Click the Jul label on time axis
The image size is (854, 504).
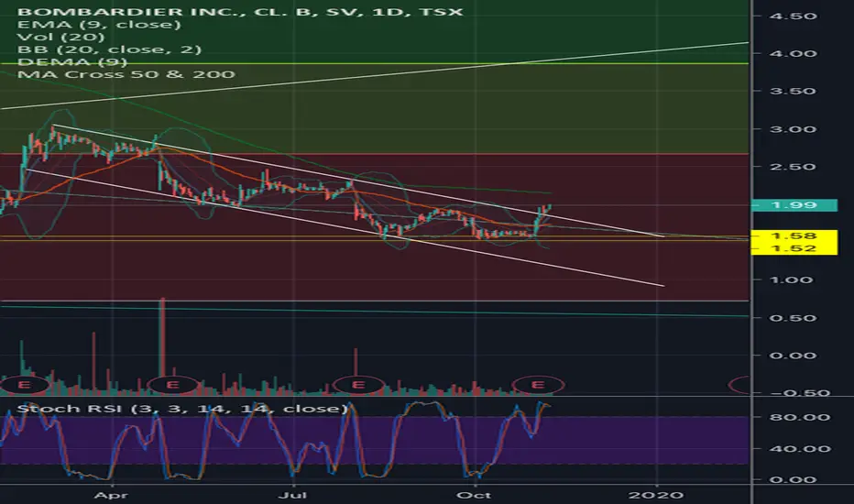292,495
